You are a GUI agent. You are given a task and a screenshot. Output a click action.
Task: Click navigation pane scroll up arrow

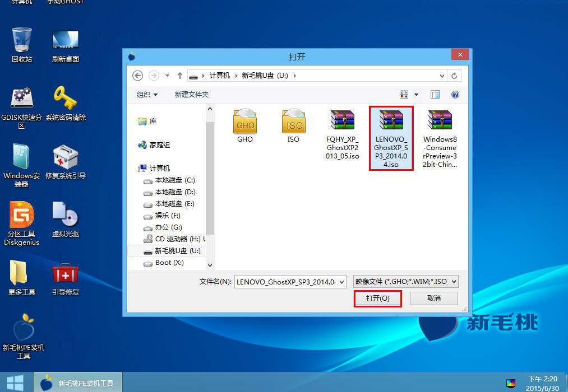[210, 109]
